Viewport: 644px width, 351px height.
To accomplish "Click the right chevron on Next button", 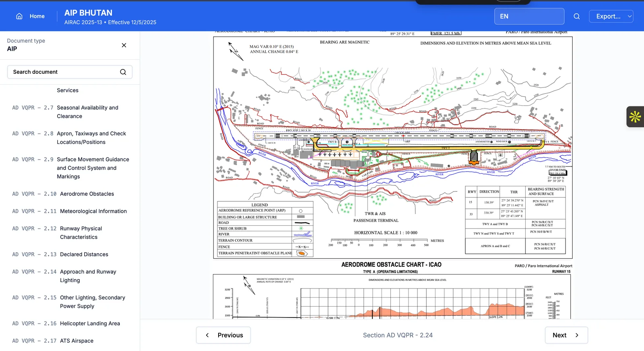I will pyautogui.click(x=577, y=335).
